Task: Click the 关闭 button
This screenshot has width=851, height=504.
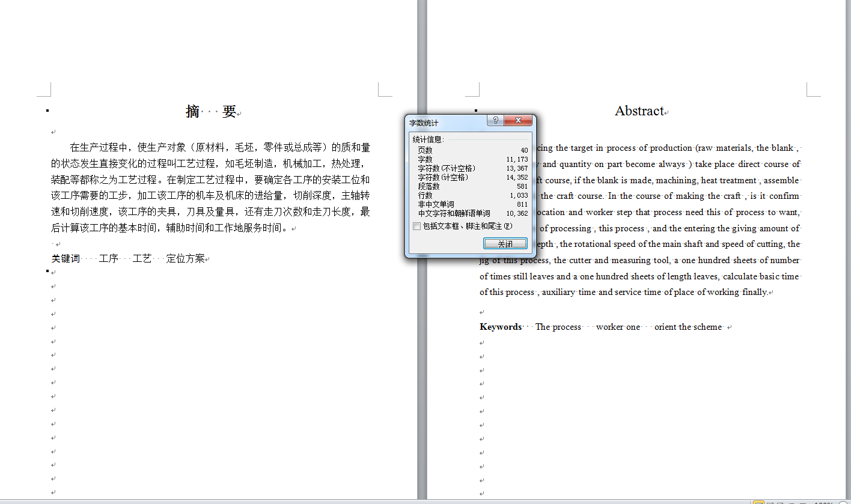Action: pyautogui.click(x=505, y=243)
